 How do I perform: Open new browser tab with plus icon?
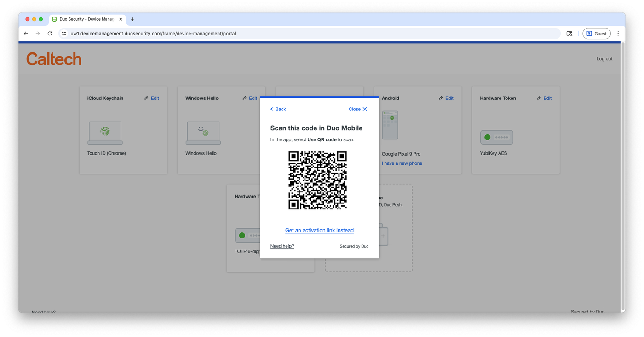[132, 19]
